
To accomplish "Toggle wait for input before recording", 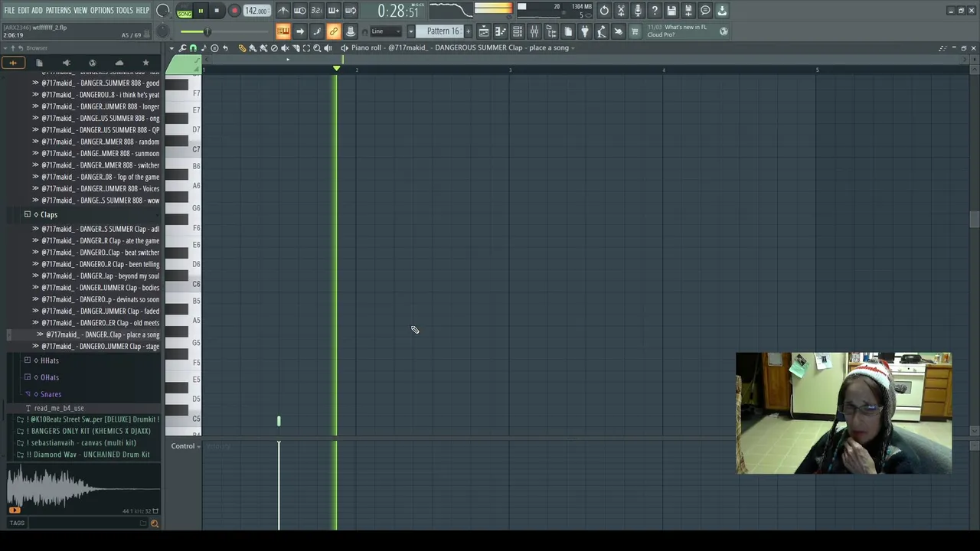I will click(x=300, y=11).
